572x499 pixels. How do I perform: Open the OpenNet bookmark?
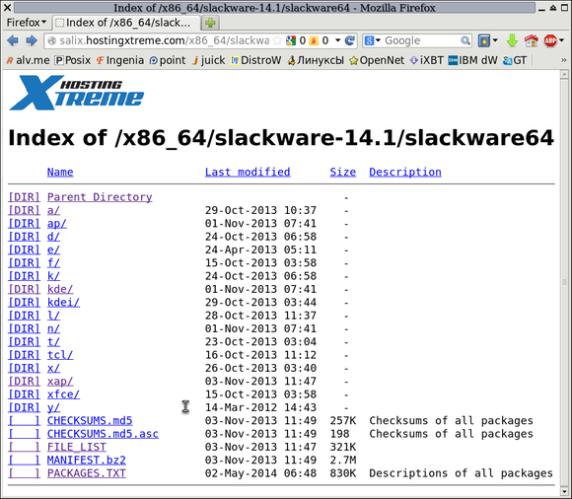tap(377, 60)
